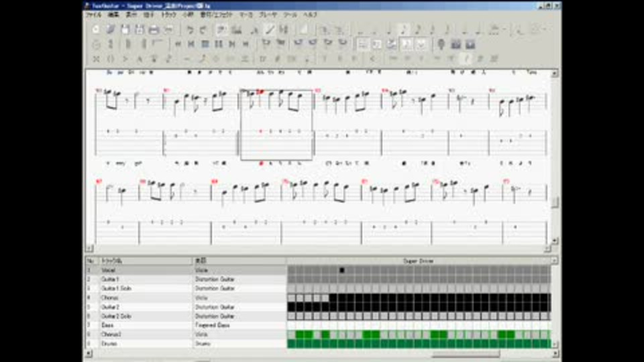The height and width of the screenshot is (362, 644).
Task: Toggle ghost note effect (parentheses icon)
Action: pyautogui.click(x=111, y=59)
